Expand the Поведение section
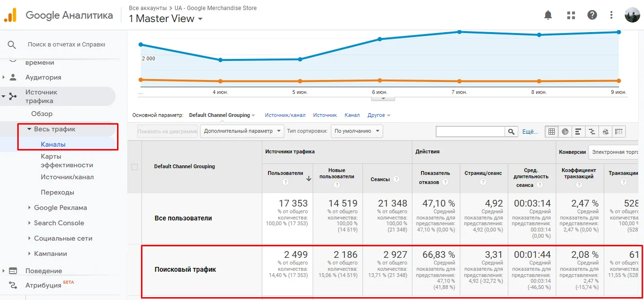 tap(4, 271)
